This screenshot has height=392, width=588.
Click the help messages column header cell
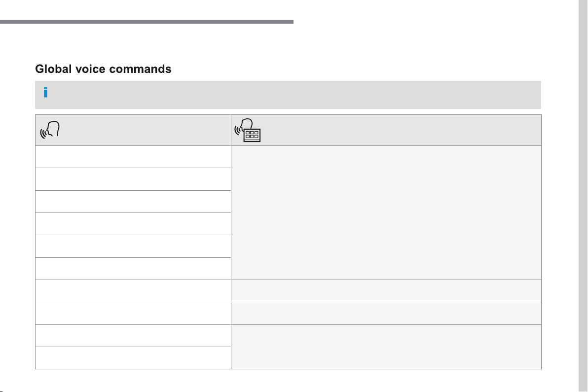386,130
